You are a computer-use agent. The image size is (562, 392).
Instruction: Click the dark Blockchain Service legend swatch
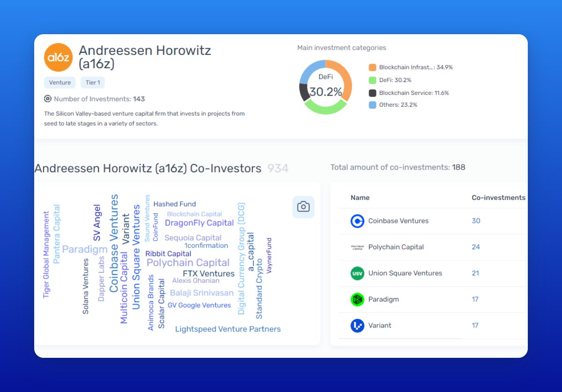click(372, 93)
